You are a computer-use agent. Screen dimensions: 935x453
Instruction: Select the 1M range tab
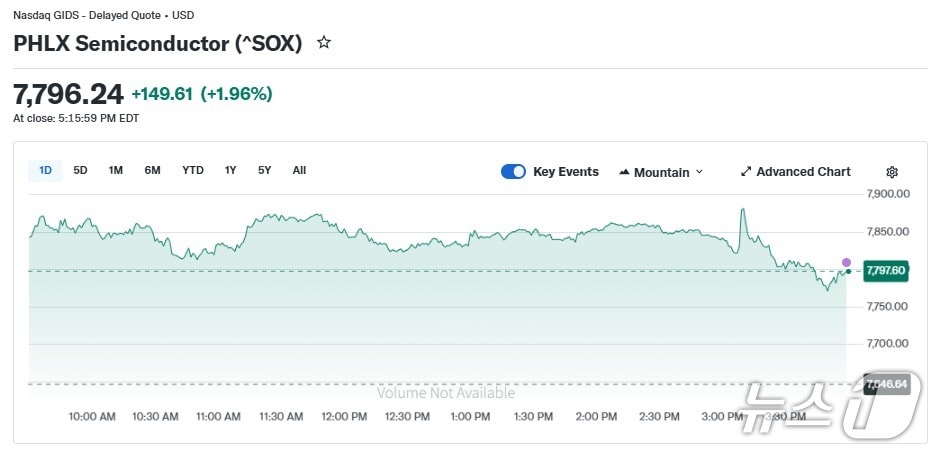pyautogui.click(x=116, y=170)
